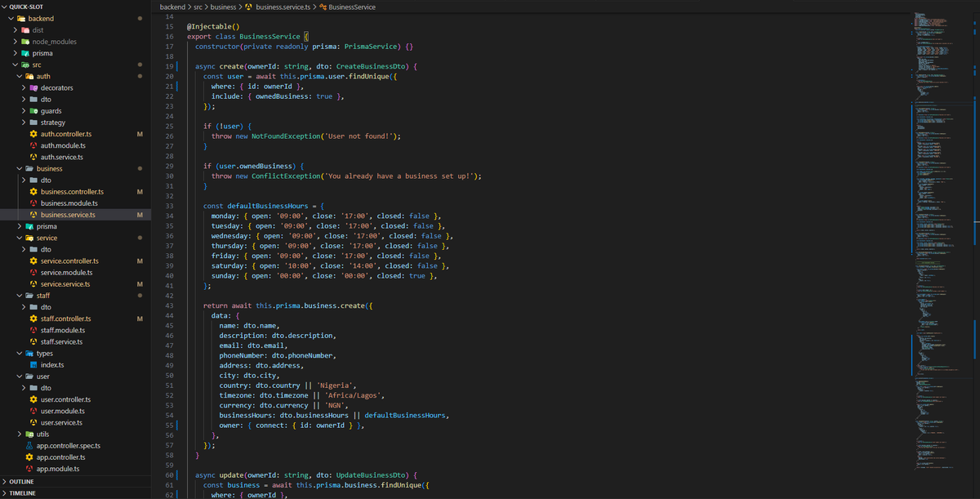Screen dimensions: 980x499
Task: Click the staff.module.ts file icon
Action: [33, 330]
